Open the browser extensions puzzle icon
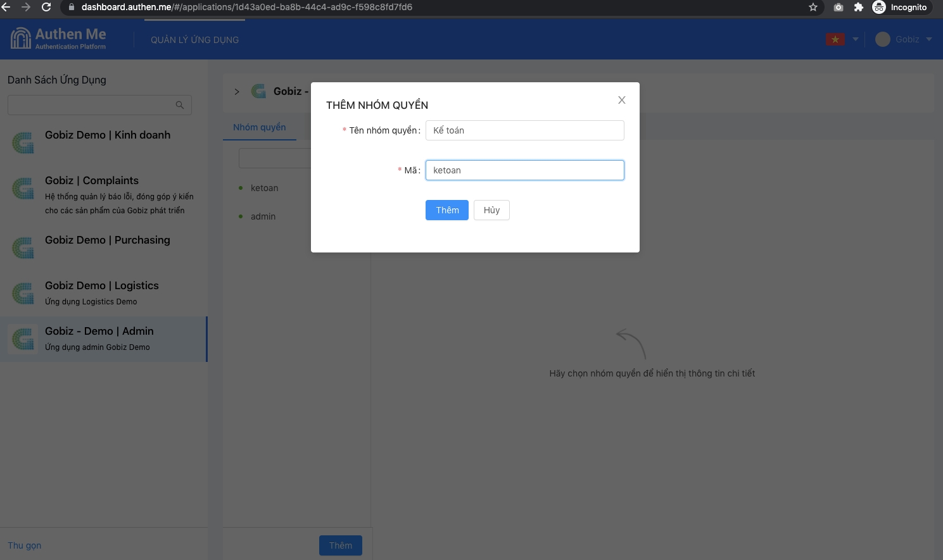 [x=859, y=7]
